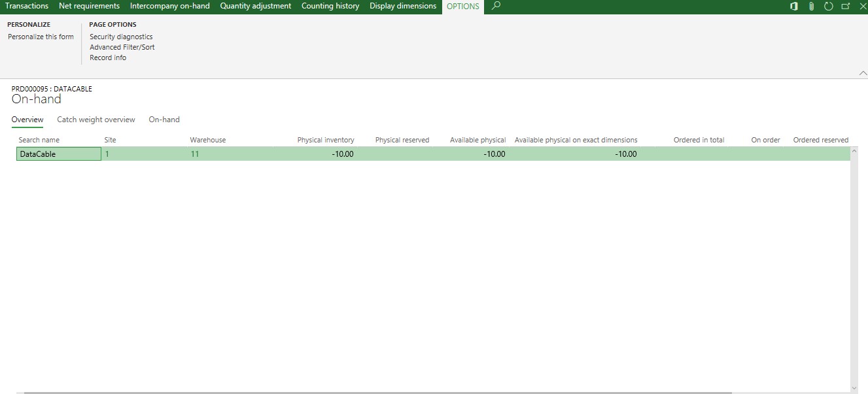Refresh the page using the refresh icon
868x394 pixels.
click(828, 6)
